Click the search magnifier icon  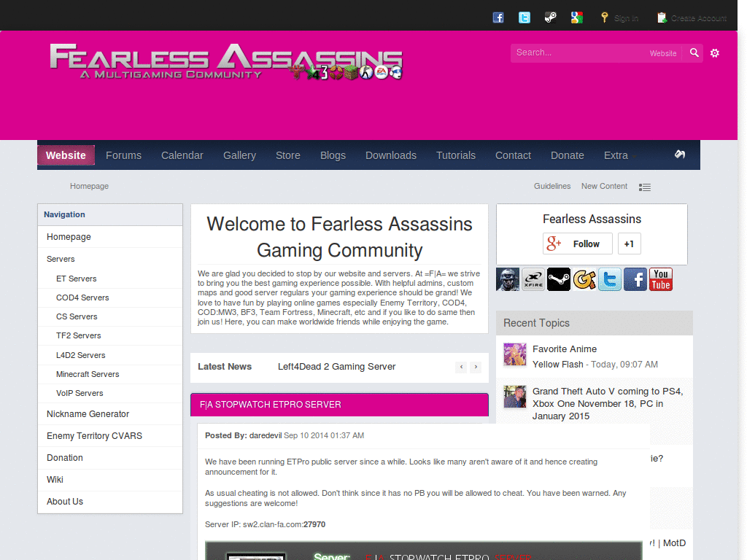694,52
